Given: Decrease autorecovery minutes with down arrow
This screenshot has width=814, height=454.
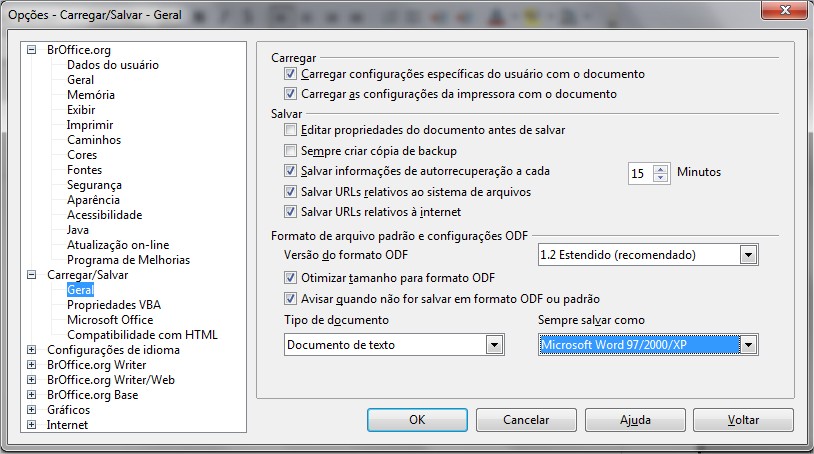Looking at the screenshot, I should [660, 177].
